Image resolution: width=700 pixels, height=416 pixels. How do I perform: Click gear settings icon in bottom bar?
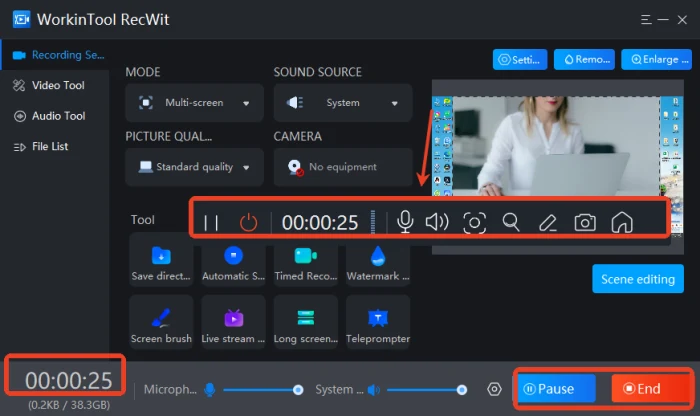pyautogui.click(x=494, y=389)
